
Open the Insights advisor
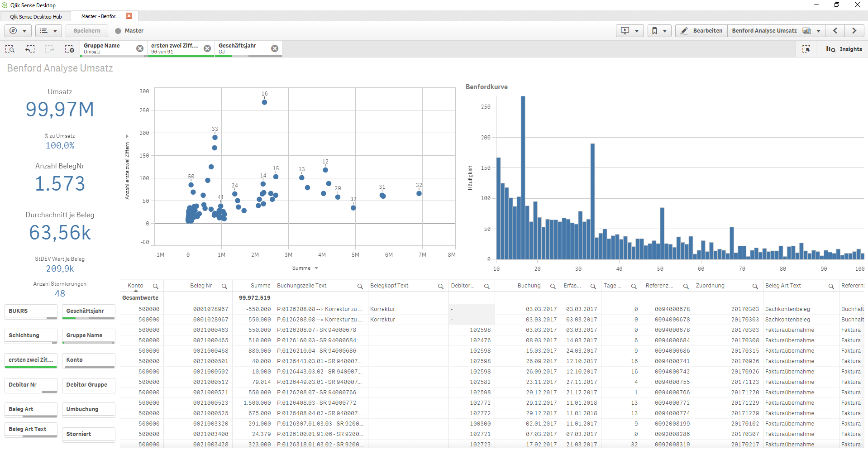click(x=844, y=49)
